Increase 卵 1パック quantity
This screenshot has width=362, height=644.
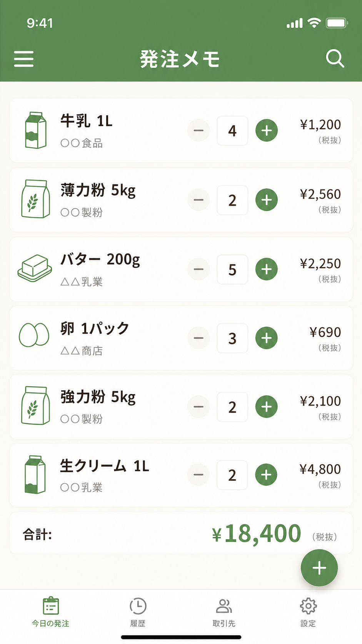[267, 338]
